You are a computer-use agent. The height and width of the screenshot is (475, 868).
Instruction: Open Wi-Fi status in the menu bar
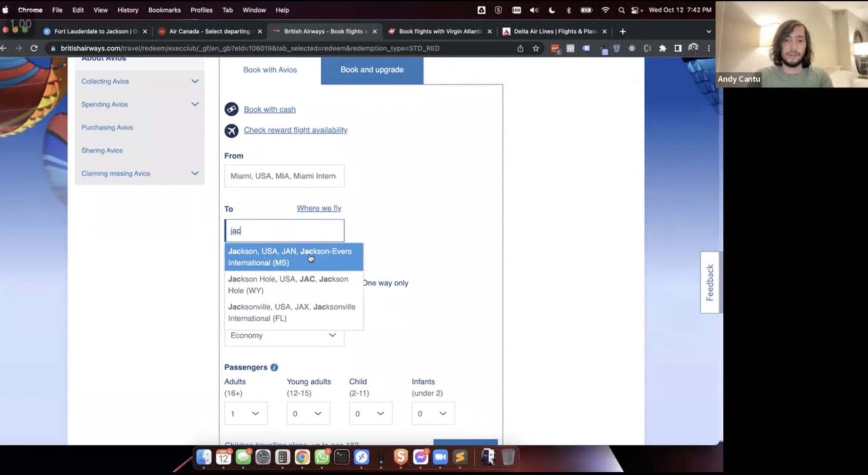(605, 10)
